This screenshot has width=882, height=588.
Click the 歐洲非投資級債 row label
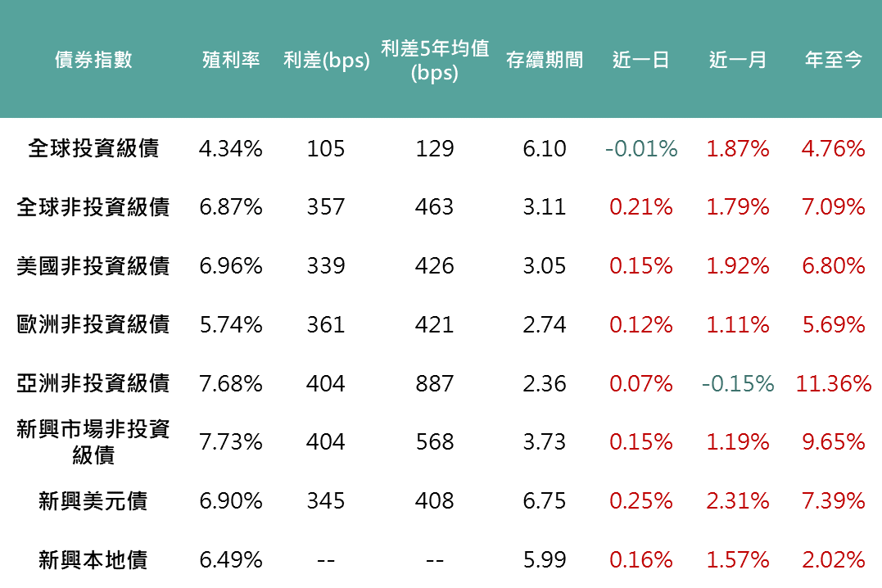point(93,325)
